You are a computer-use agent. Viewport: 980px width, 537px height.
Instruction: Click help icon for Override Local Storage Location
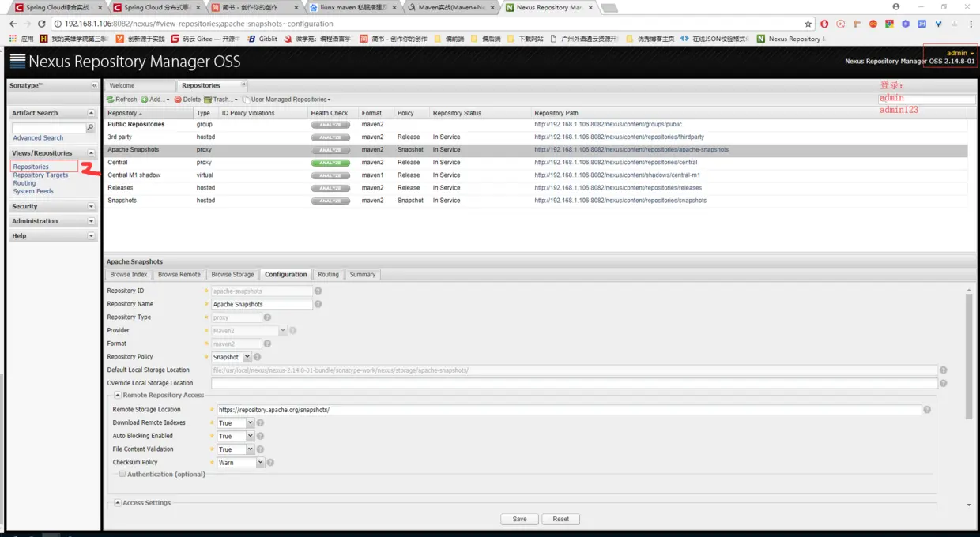point(943,383)
